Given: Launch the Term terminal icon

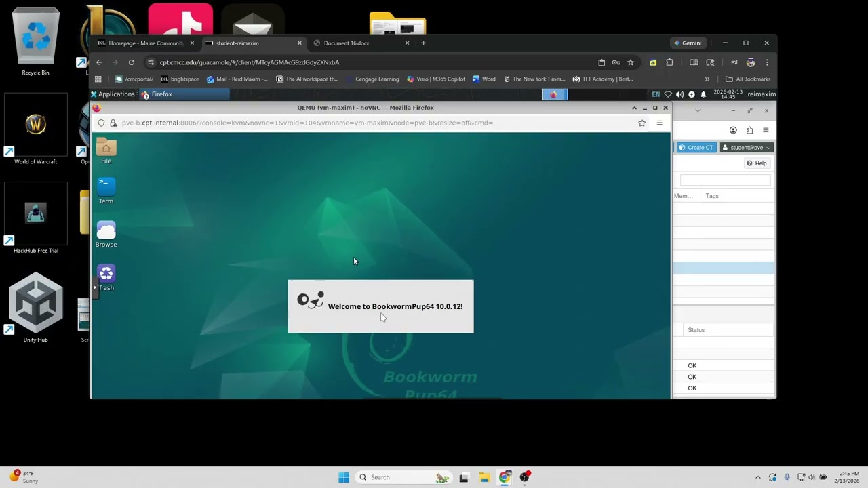Looking at the screenshot, I should click(x=106, y=191).
